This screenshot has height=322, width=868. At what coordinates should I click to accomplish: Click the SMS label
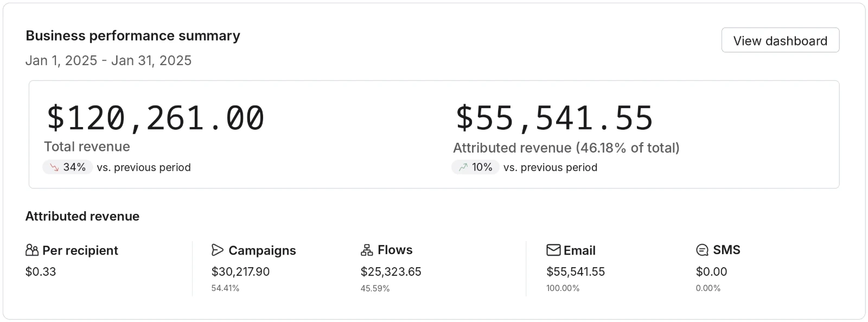tap(726, 250)
